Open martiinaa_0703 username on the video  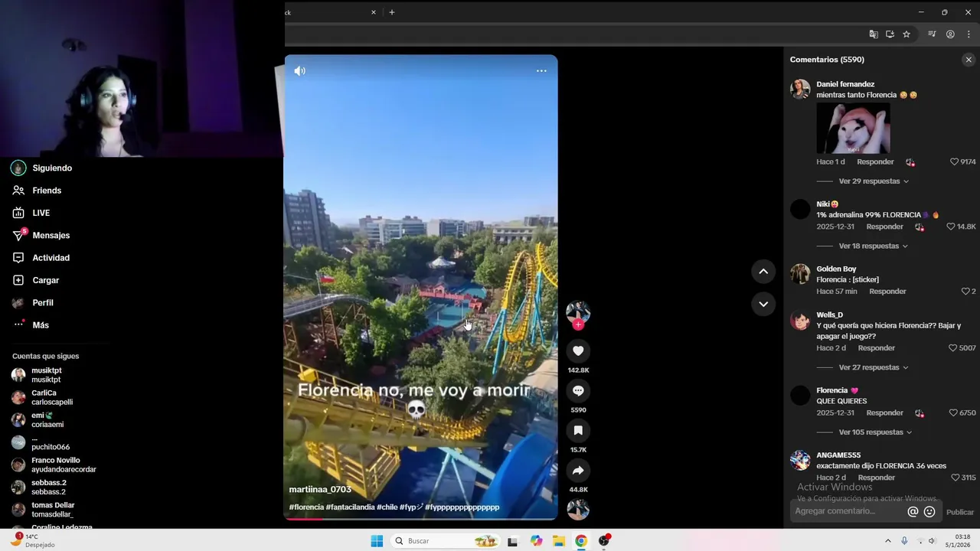coord(320,490)
